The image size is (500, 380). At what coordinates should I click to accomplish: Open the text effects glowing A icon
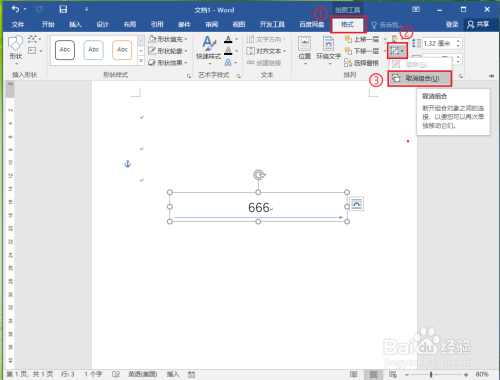(x=228, y=63)
